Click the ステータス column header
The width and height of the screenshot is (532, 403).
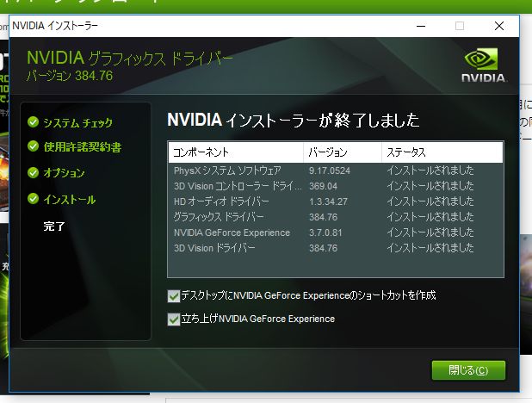coord(442,152)
